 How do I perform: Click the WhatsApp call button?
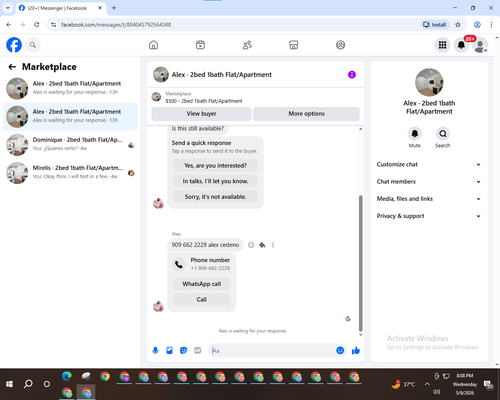202,284
